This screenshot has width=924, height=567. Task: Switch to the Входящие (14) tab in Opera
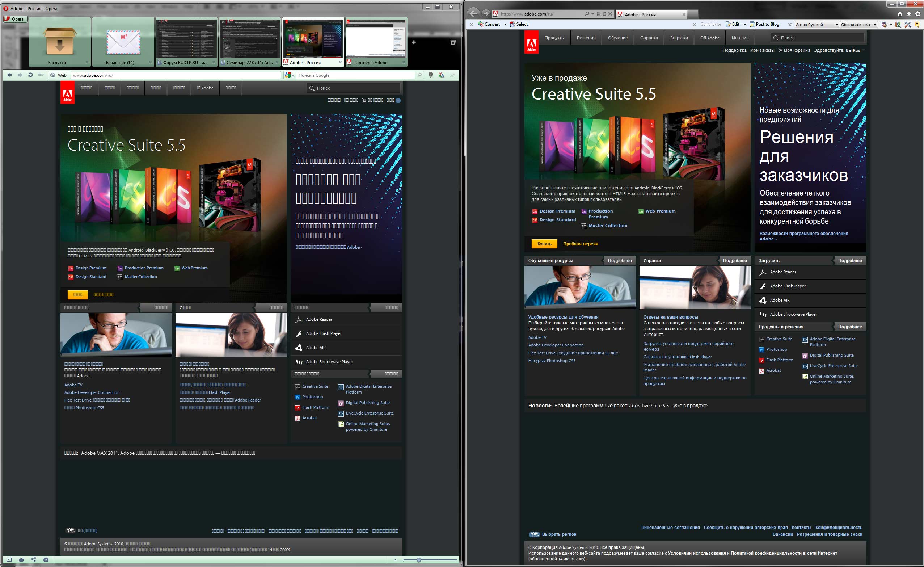(123, 42)
